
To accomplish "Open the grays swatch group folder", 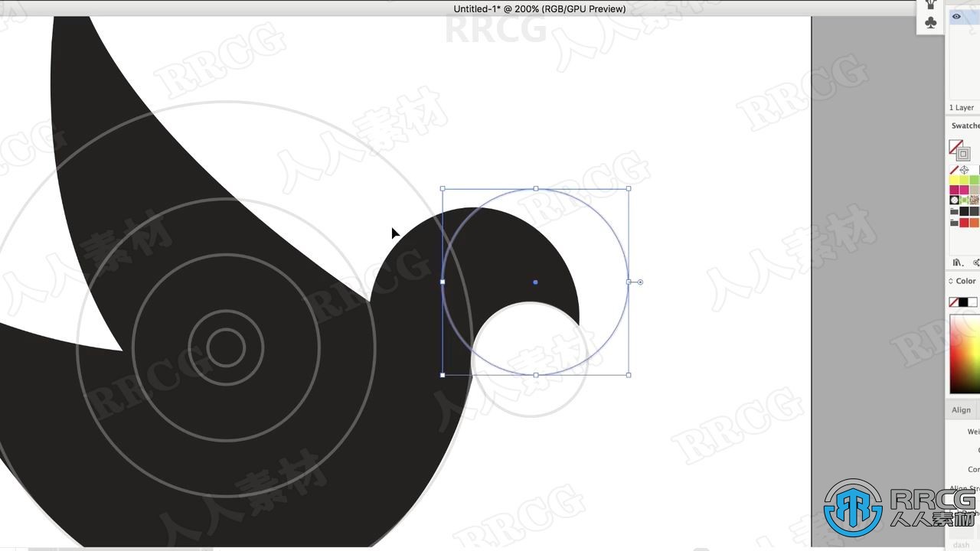I will pyautogui.click(x=954, y=211).
